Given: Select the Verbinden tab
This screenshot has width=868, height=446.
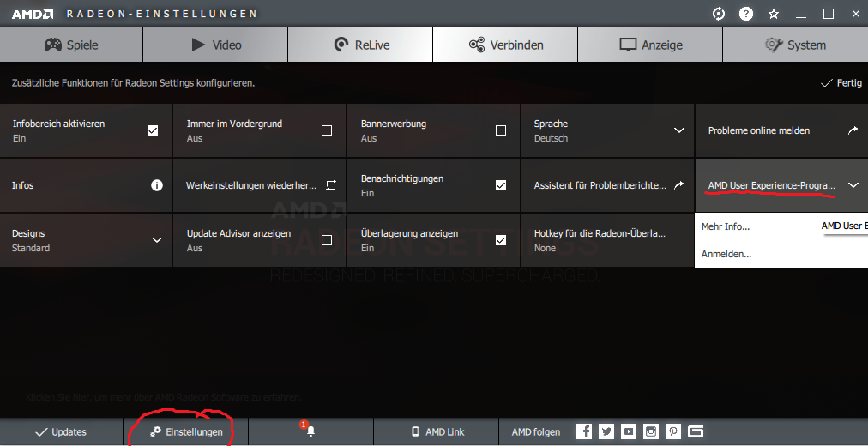Looking at the screenshot, I should tap(505, 45).
